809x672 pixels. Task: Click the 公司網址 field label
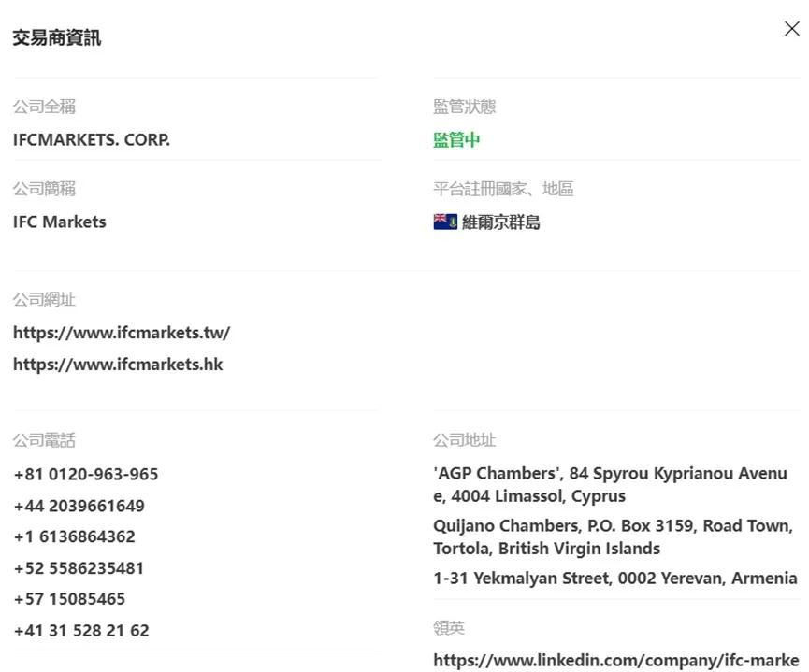tap(44, 299)
